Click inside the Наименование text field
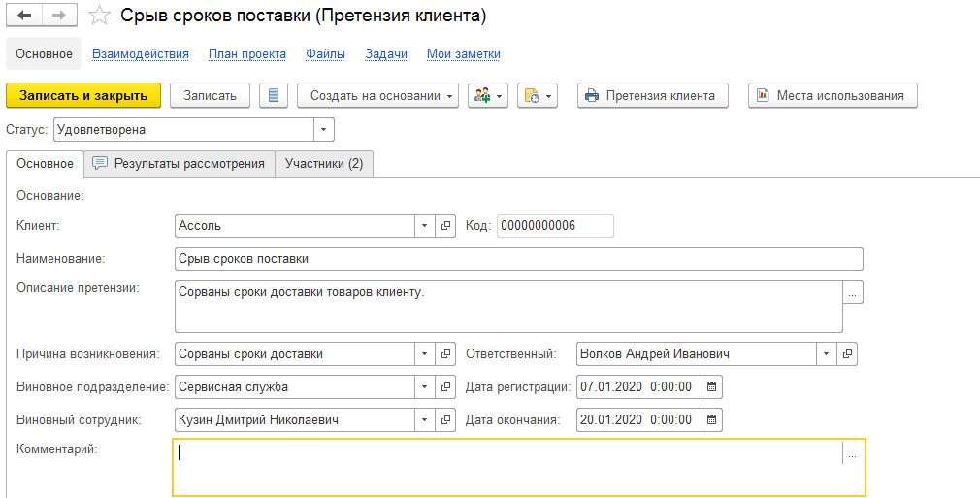 pos(518,259)
